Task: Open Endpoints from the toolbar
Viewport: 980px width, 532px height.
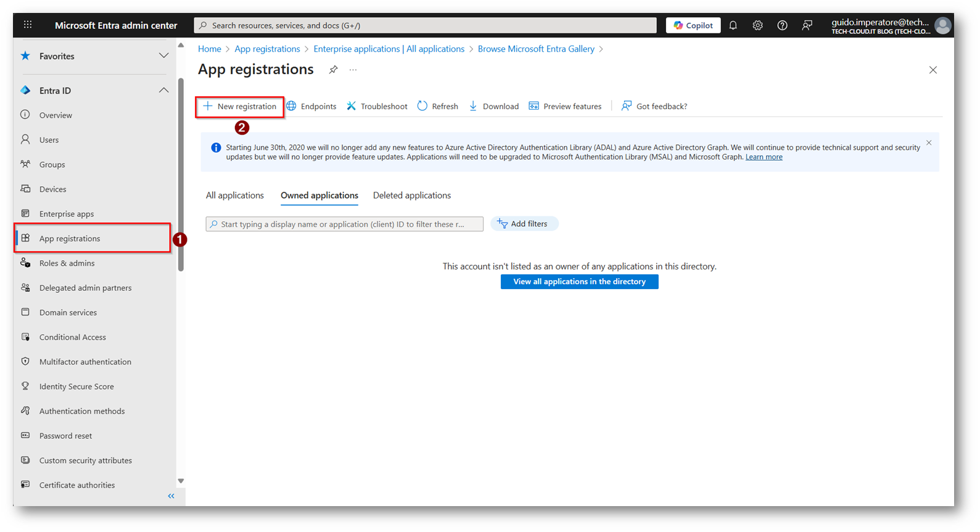Action: 311,107
